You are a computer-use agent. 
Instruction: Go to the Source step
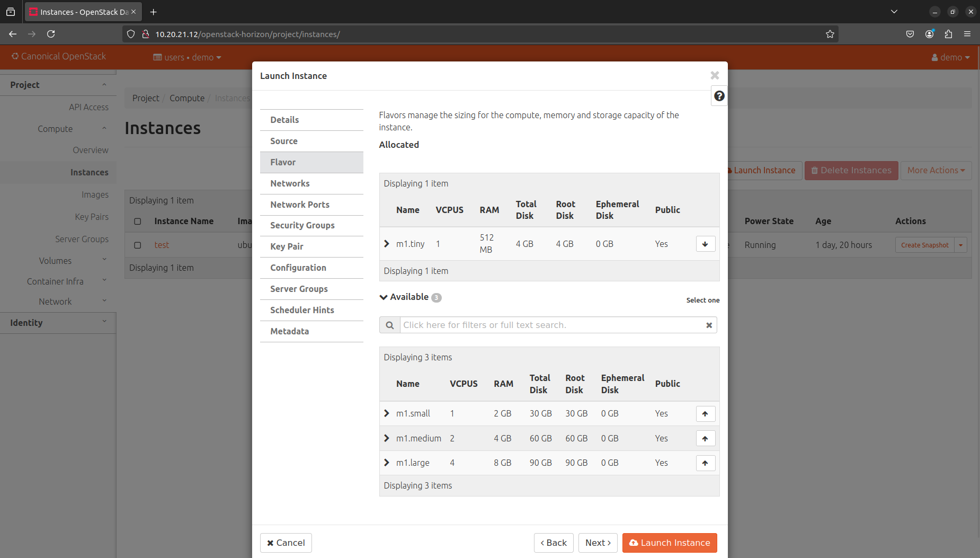click(311, 141)
